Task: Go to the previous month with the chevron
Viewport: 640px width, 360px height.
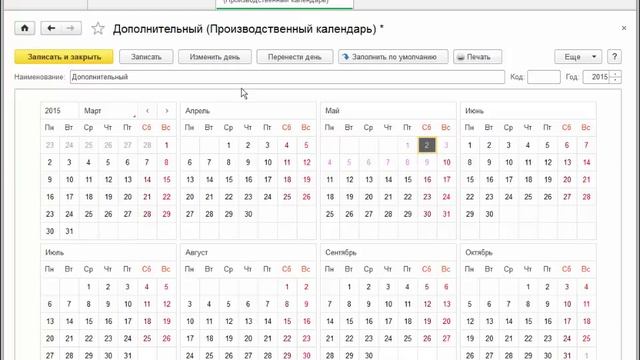Action: click(x=147, y=111)
